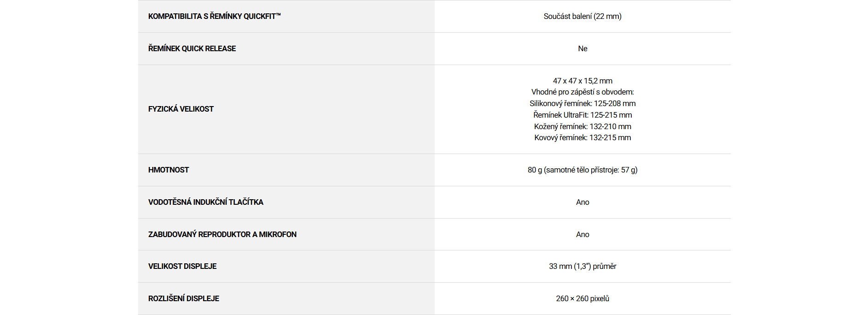Click the '260 × 260 pixelů' resolution value
Screen dimensions: 868x315
click(x=582, y=298)
